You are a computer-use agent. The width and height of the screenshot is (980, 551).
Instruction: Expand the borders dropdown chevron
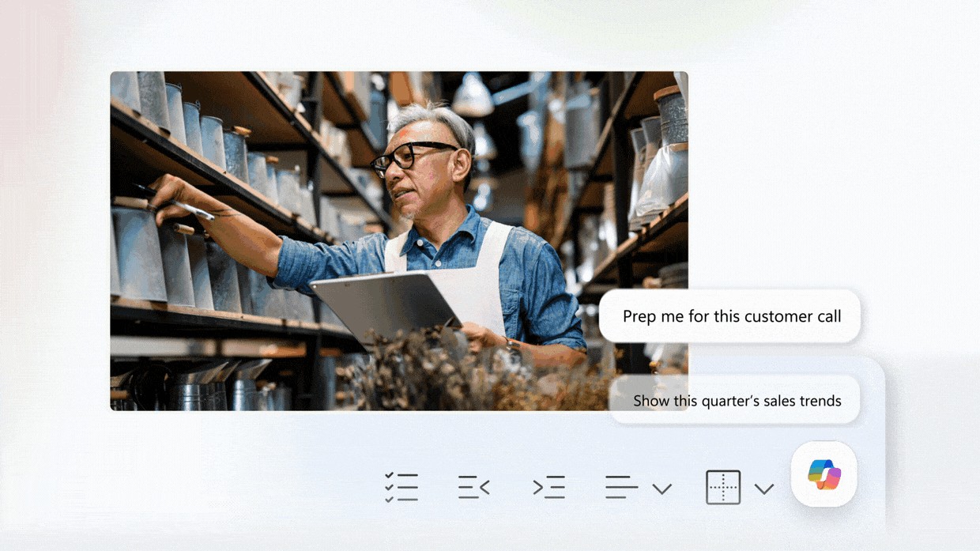(x=763, y=489)
